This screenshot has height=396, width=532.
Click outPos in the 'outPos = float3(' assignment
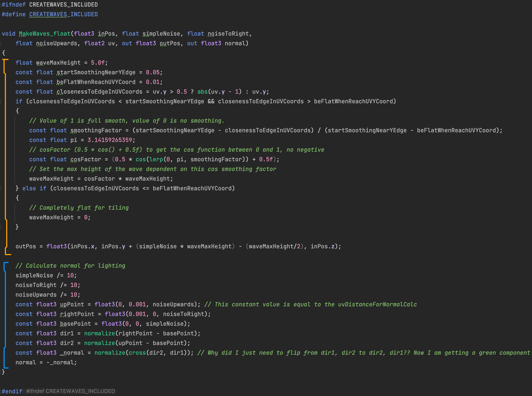26,246
